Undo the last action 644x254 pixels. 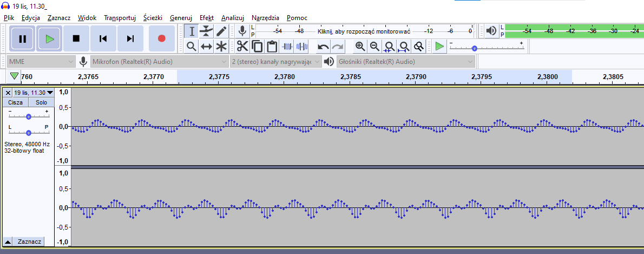pyautogui.click(x=323, y=47)
